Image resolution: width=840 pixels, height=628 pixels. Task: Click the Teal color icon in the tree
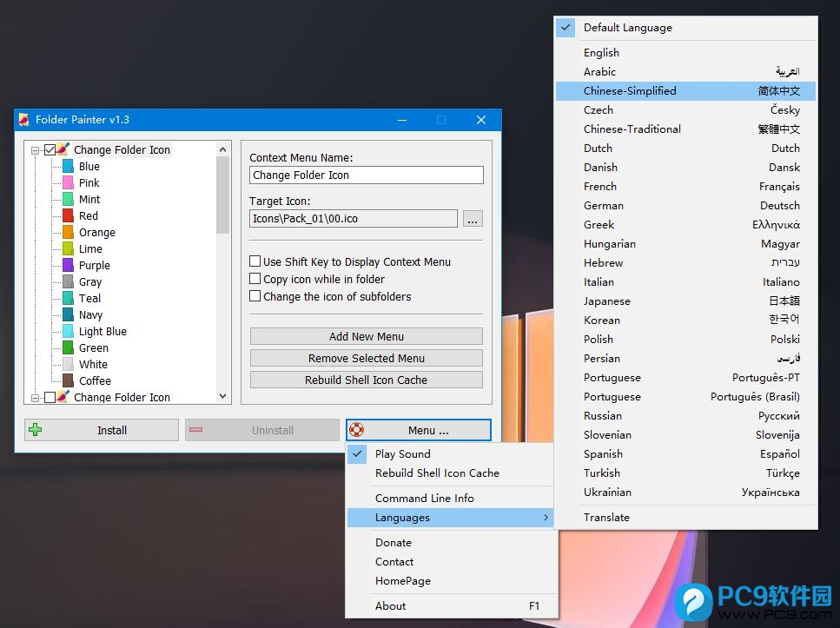[x=68, y=298]
